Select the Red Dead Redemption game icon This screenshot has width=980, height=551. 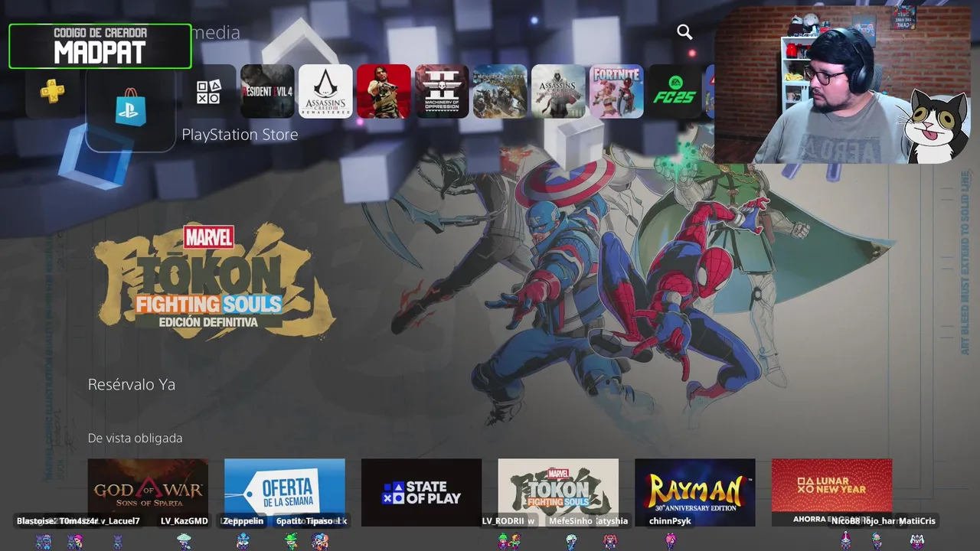384,92
